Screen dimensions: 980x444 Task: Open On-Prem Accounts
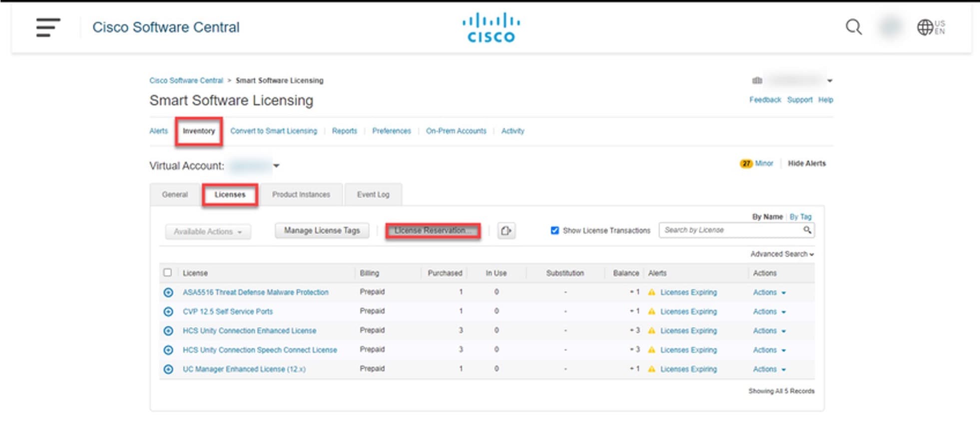[456, 131]
